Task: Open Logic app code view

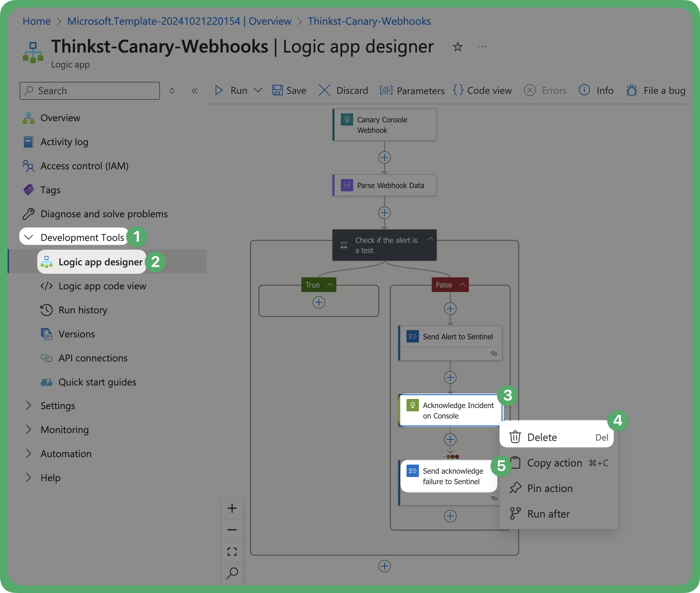Action: (x=102, y=286)
